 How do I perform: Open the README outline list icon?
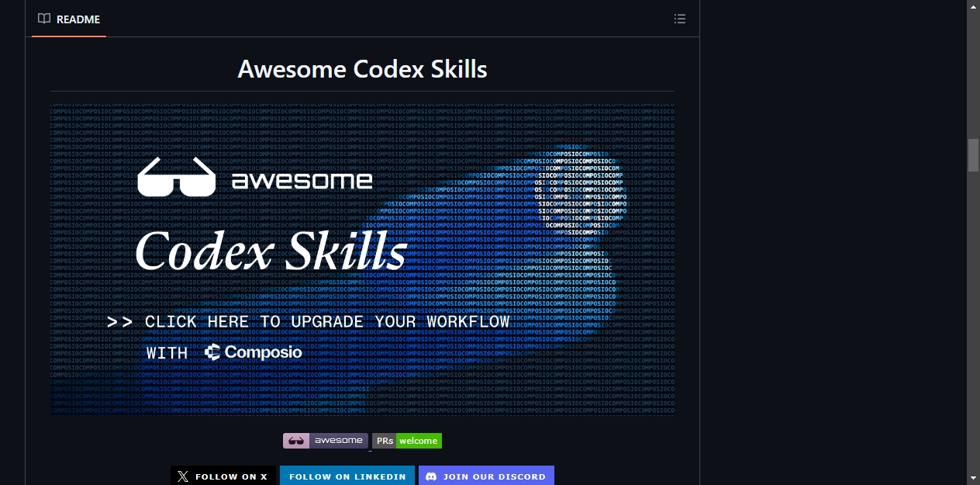680,19
